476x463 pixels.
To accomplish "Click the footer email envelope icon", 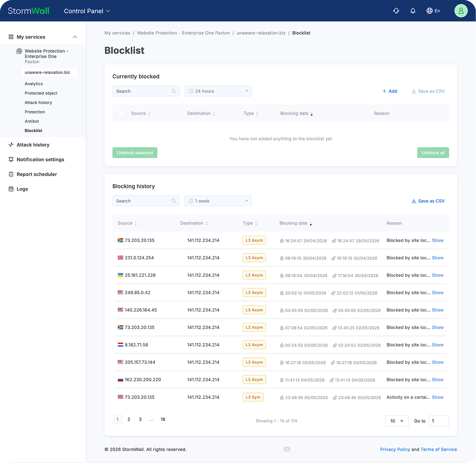I will (x=287, y=449).
